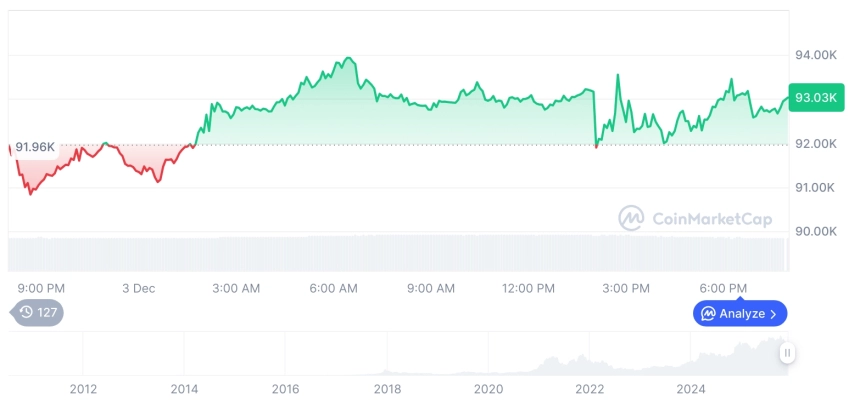The image size is (860, 401).
Task: Click the CoinMarketCap watermark text
Action: pos(712,219)
